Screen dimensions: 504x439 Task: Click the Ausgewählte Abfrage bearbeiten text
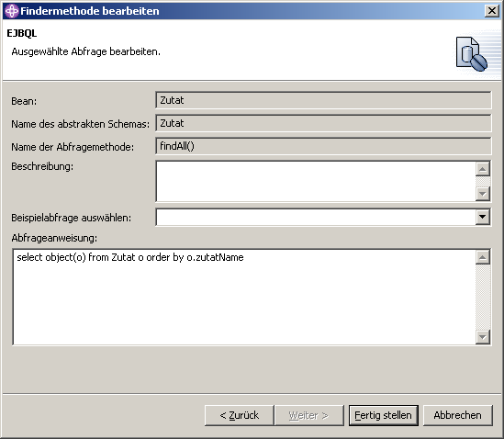pos(85,51)
